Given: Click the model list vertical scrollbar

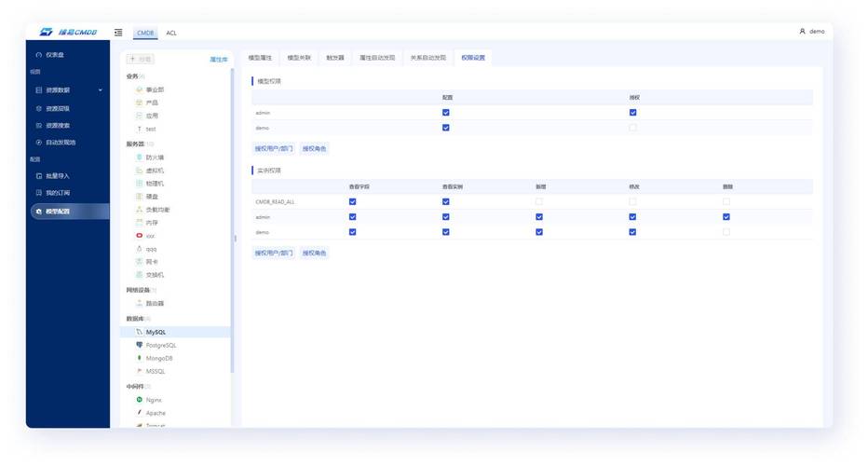Looking at the screenshot, I should [233, 221].
